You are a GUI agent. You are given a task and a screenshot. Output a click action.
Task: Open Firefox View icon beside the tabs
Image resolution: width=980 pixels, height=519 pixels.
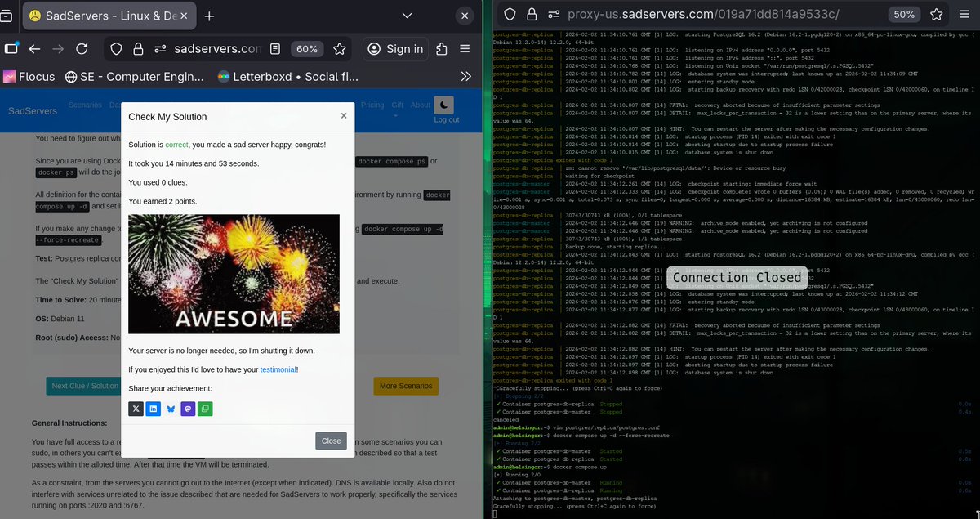point(7,16)
